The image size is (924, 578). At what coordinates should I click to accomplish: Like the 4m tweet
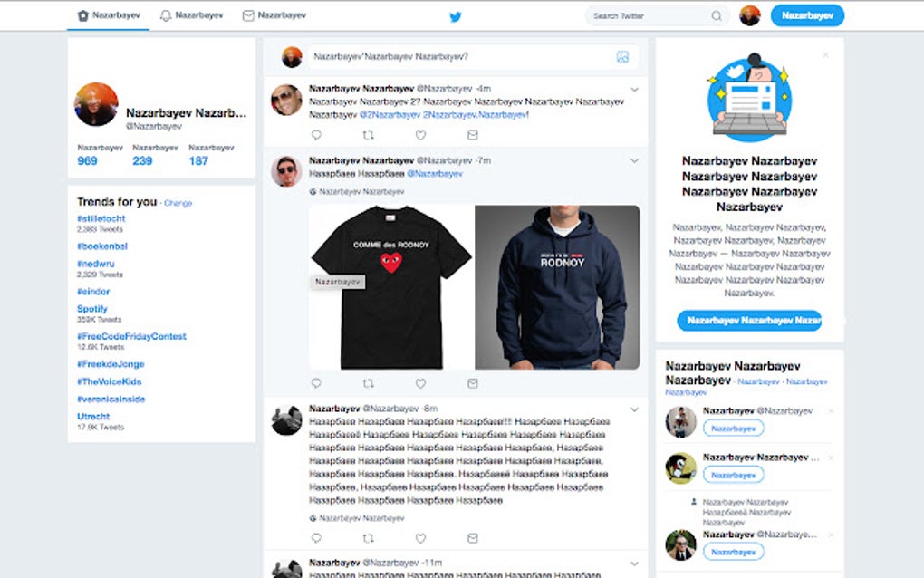(x=420, y=135)
